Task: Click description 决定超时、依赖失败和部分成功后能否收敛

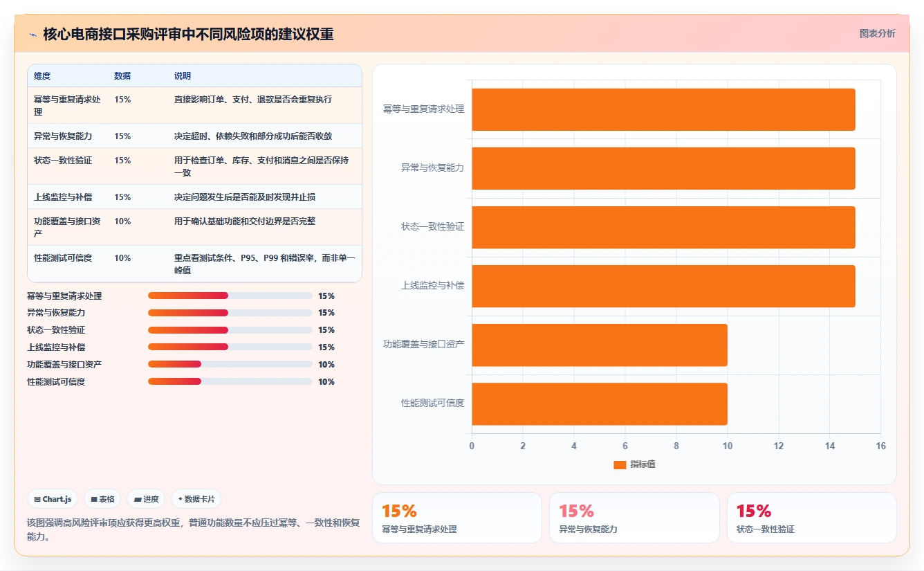Action: point(253,136)
